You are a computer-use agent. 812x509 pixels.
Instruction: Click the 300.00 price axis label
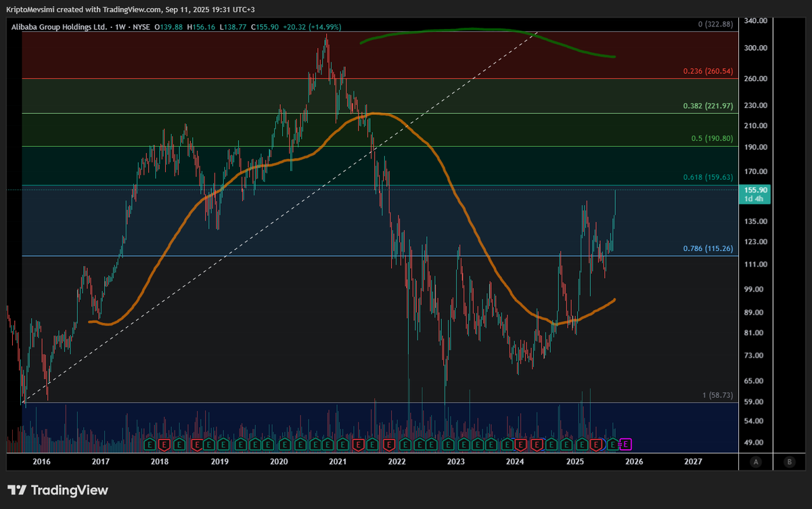pyautogui.click(x=755, y=49)
